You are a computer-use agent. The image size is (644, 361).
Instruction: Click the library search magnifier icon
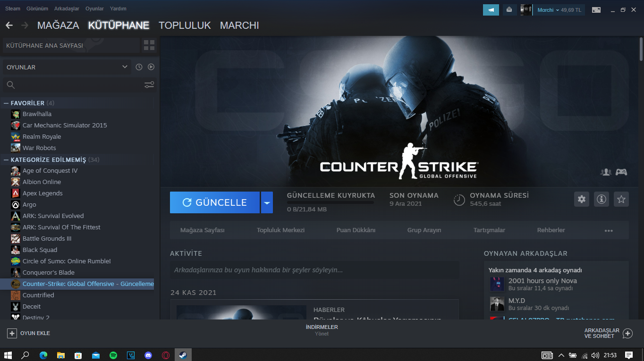(11, 85)
